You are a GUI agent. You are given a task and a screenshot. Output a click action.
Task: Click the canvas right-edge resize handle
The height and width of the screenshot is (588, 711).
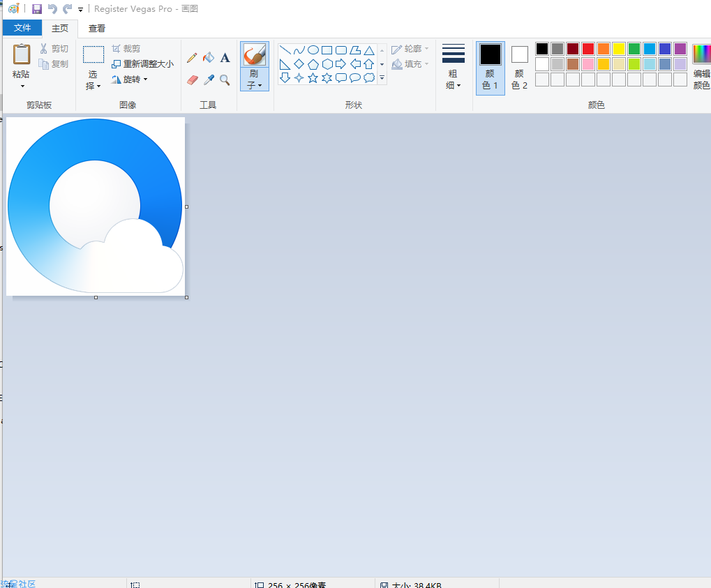pyautogui.click(x=187, y=206)
